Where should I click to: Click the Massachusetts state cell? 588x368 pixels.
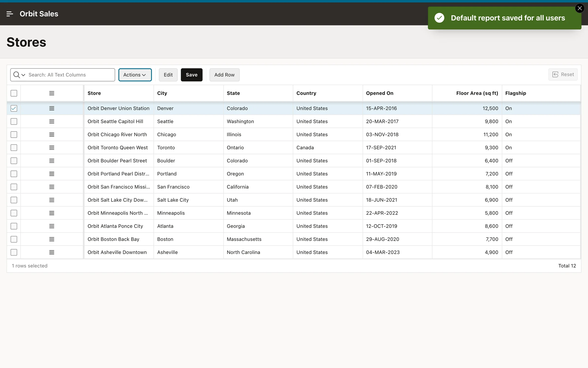point(258,239)
